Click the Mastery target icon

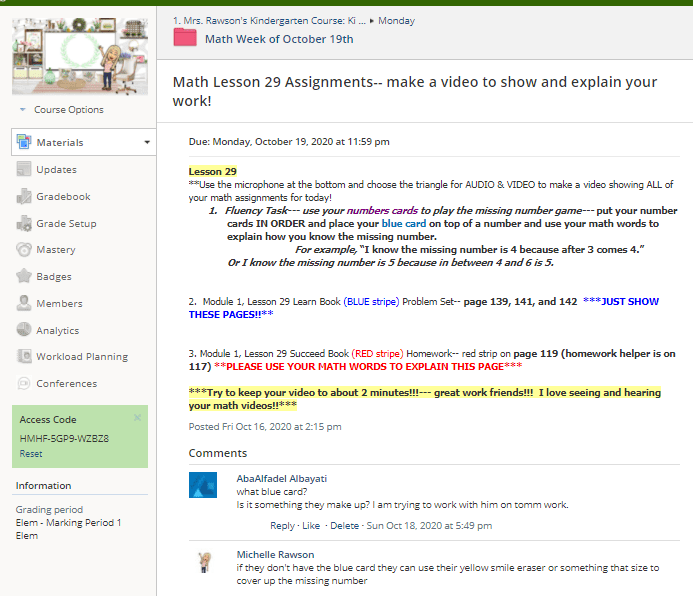pos(24,250)
